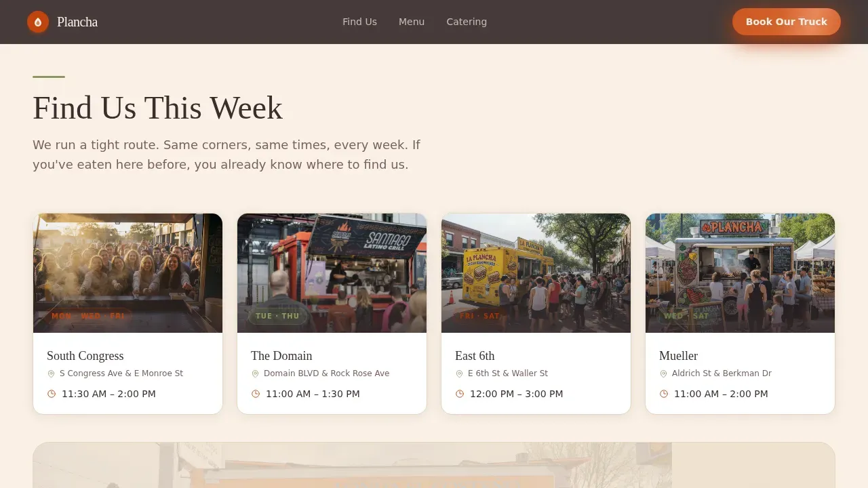Open the Find Us nav link
Screen dimensions: 868x488
tap(359, 22)
